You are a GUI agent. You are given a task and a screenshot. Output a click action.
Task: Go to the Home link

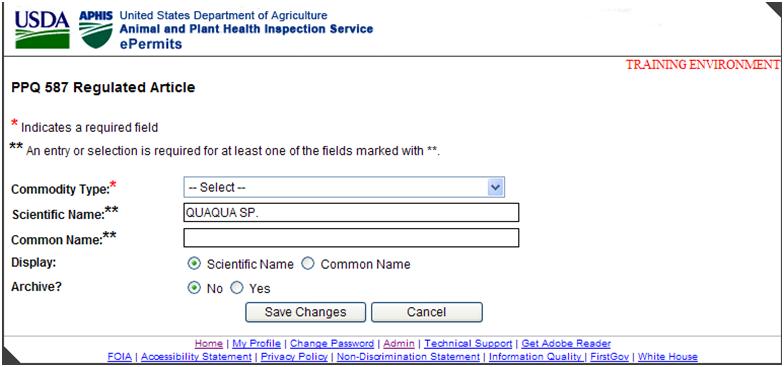click(x=208, y=344)
